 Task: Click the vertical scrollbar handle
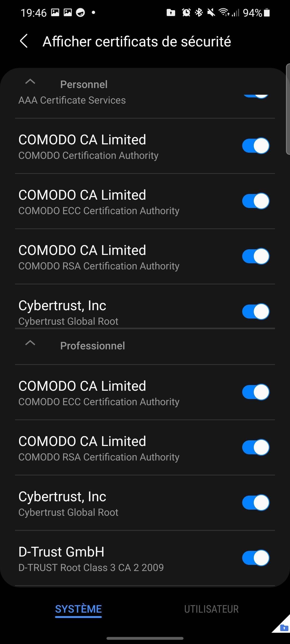coord(288,109)
